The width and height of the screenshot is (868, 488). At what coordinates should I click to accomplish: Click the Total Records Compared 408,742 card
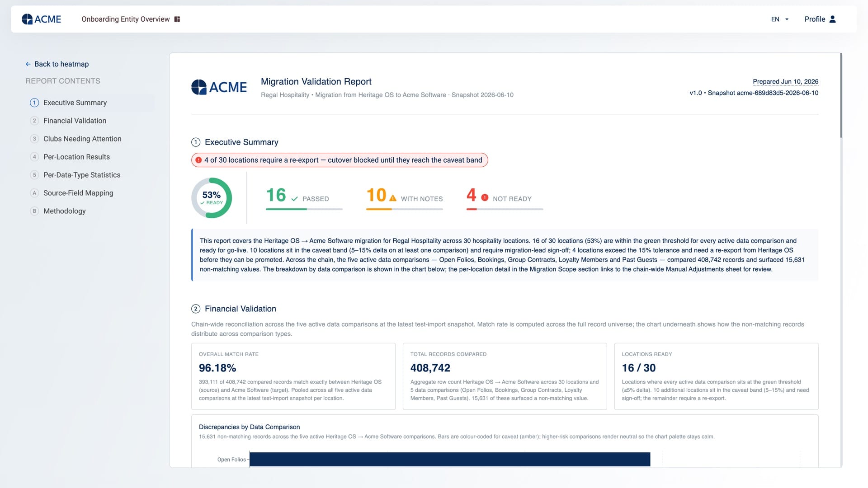pyautogui.click(x=505, y=376)
